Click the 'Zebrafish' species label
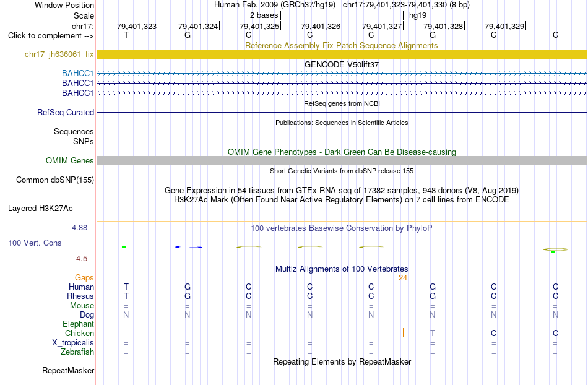The height and width of the screenshot is (385, 588). [x=77, y=352]
